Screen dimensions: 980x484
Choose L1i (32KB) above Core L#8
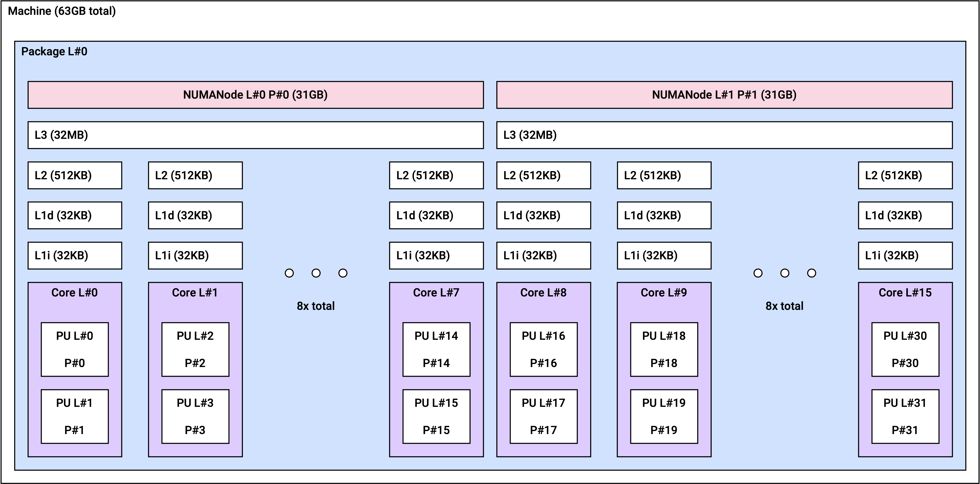(x=544, y=256)
